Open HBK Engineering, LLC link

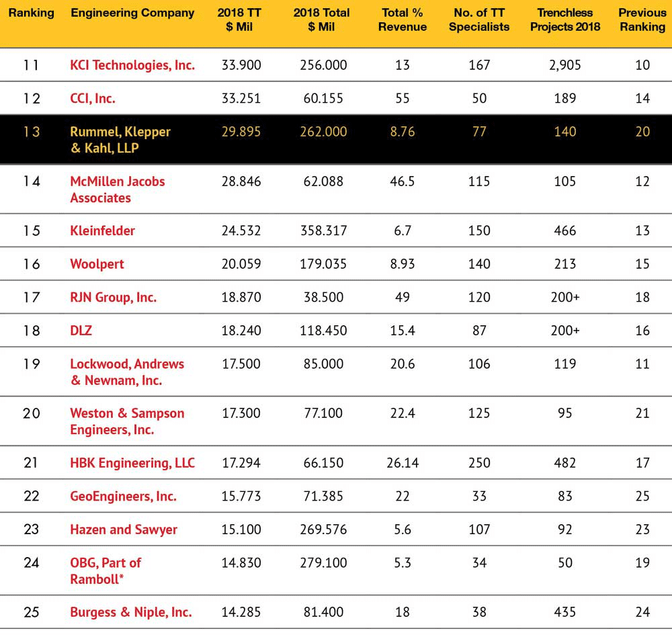coord(132,463)
